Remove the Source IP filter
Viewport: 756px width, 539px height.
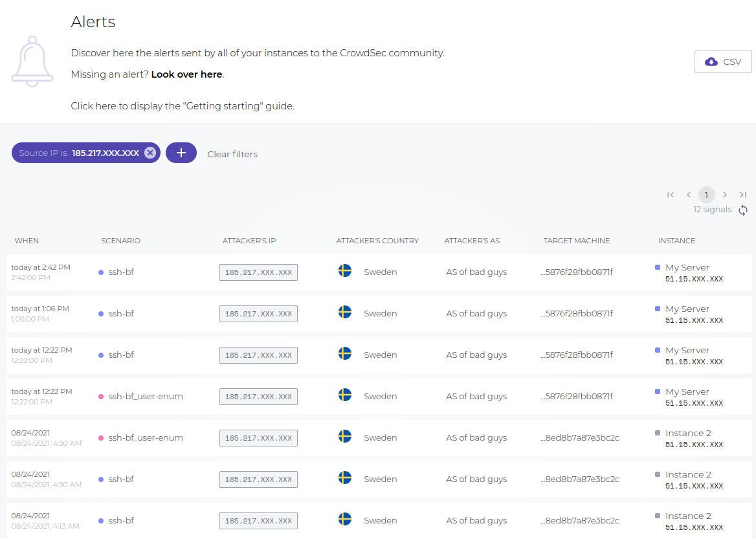pos(150,152)
